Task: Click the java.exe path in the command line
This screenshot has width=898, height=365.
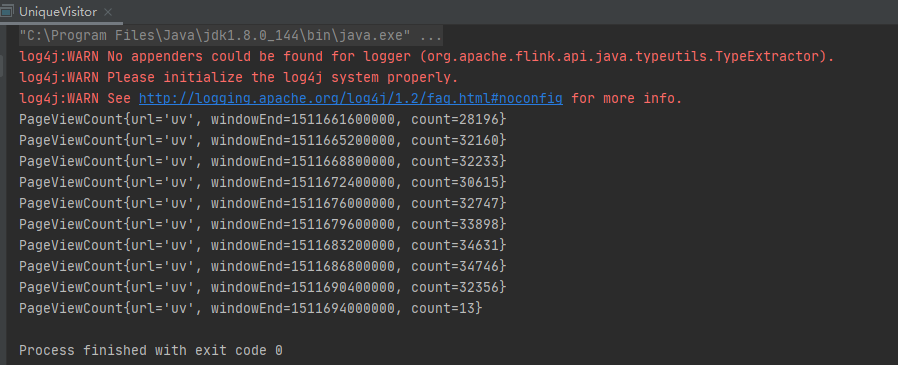Action: (215, 36)
